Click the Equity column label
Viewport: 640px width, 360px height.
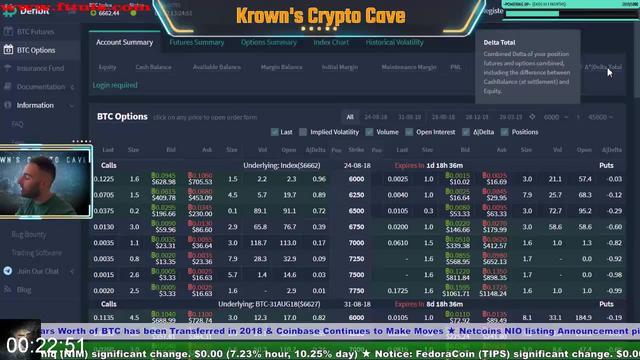point(107,67)
